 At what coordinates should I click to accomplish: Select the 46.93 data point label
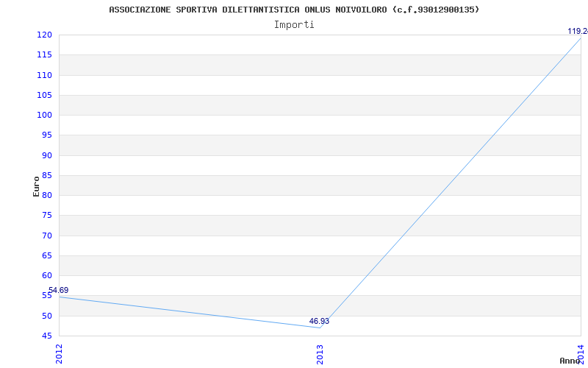(319, 321)
